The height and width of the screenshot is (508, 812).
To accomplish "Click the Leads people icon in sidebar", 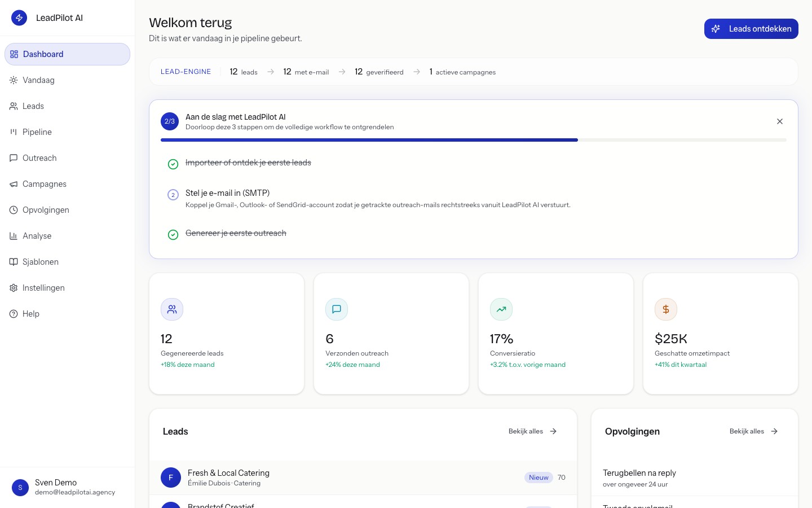I will 14,106.
